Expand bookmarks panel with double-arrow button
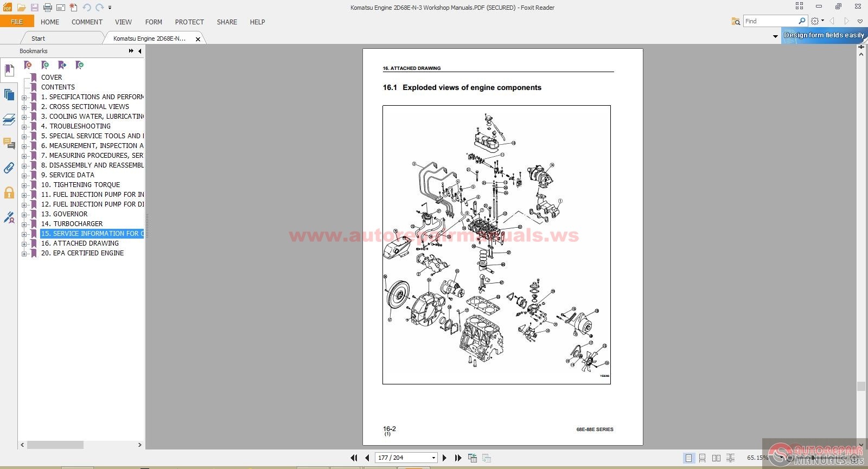Screen dimensions: 868x469 click(131, 51)
